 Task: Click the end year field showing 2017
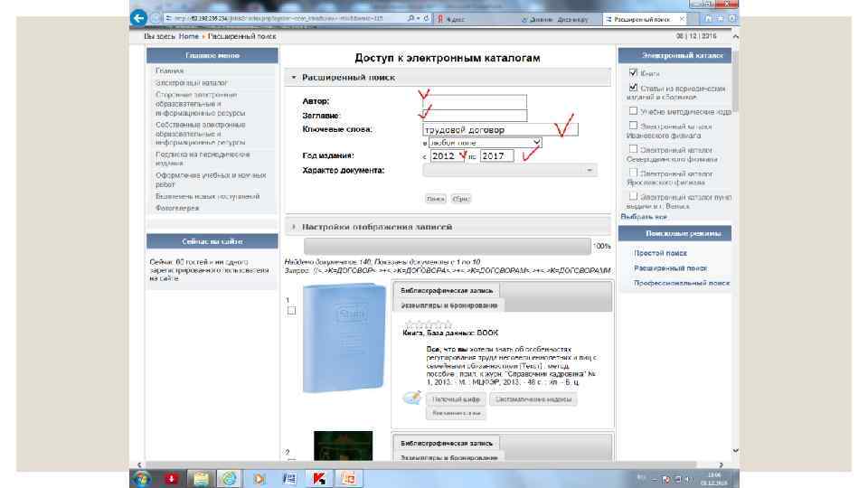(x=496, y=156)
